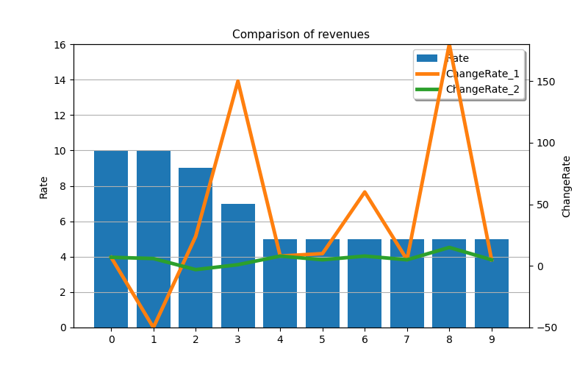Click the Rate axis tick label "14"
Image resolution: width=588 pixels, height=368 pixels.
coord(60,80)
